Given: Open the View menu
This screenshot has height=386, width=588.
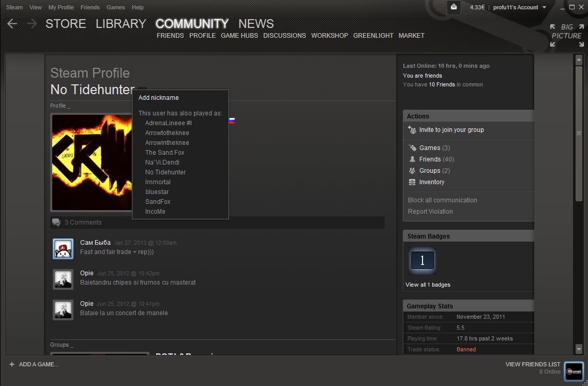Looking at the screenshot, I should (x=36, y=7).
